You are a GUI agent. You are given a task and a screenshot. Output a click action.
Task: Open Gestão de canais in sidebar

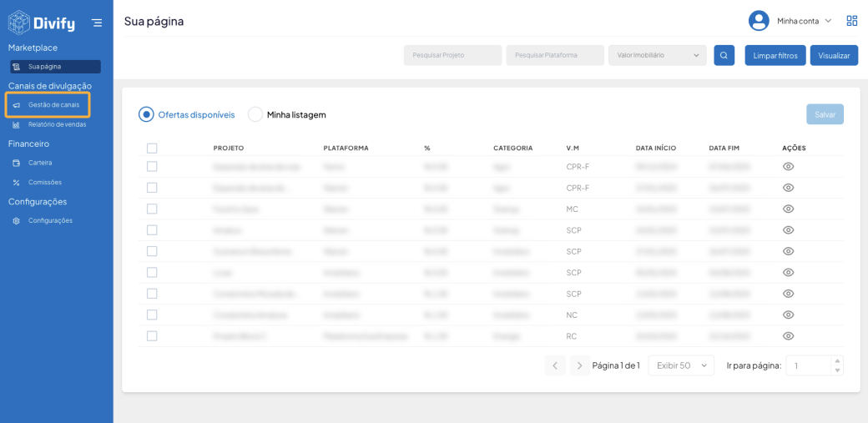click(53, 105)
